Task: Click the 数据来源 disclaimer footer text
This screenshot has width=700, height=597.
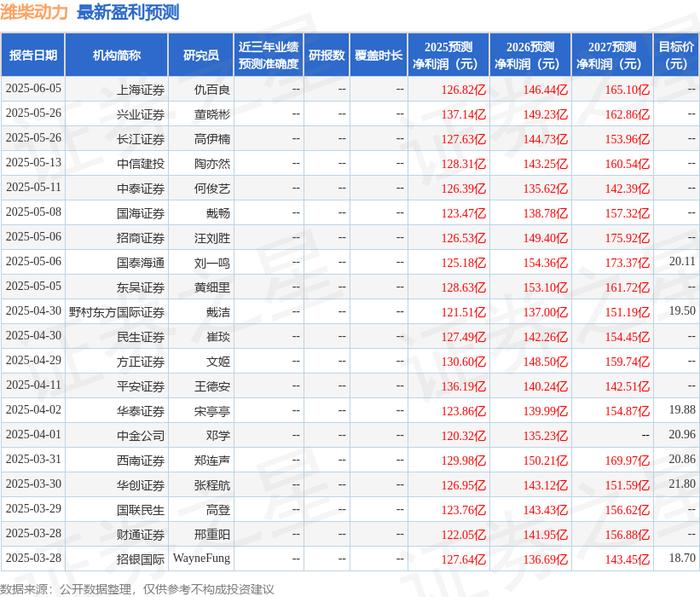Action: point(137,589)
